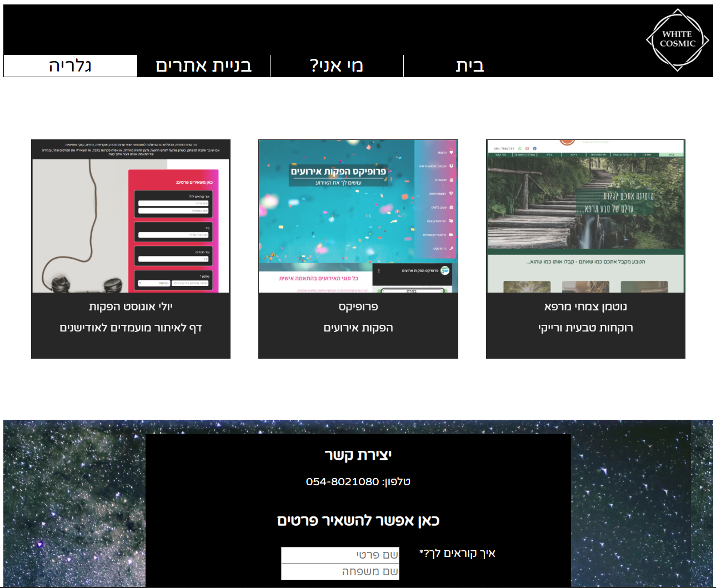Click the רוקחות טבעית ורייקי subtitle

point(585,328)
